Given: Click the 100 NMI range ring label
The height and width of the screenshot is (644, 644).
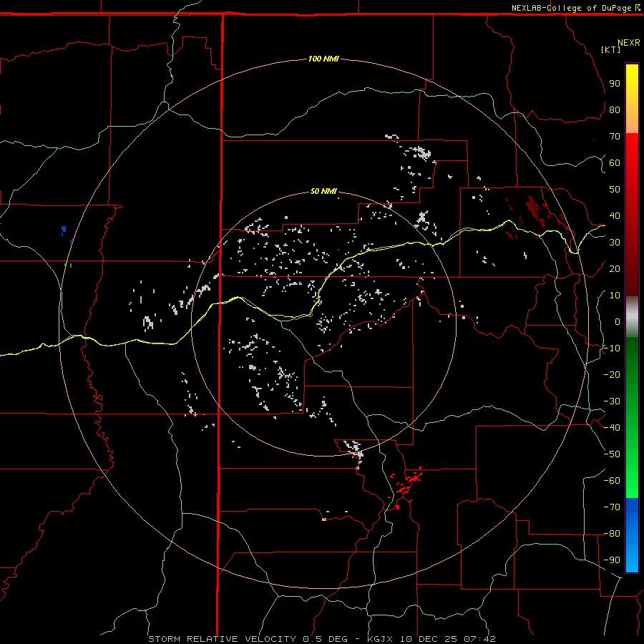Looking at the screenshot, I should [x=323, y=59].
